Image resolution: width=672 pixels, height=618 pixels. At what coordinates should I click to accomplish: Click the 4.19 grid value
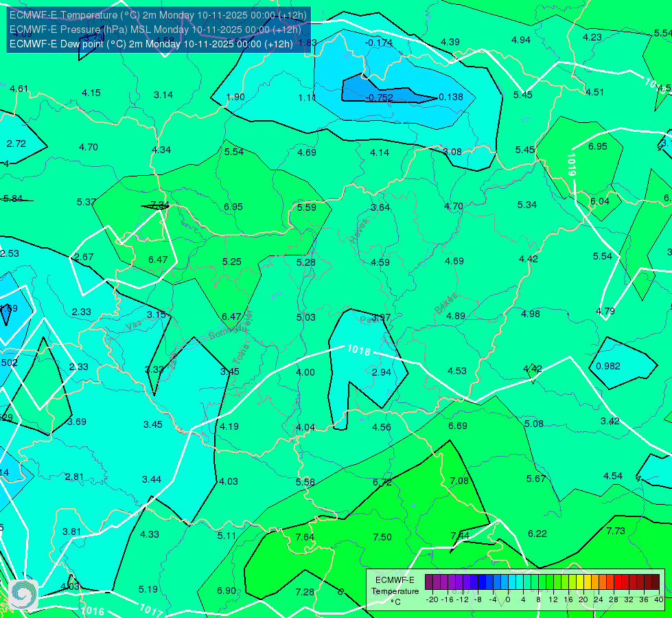tap(229, 426)
